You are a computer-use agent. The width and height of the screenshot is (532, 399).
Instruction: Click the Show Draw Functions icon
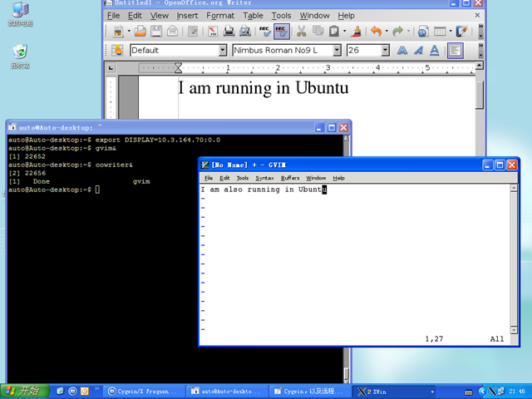point(462,32)
